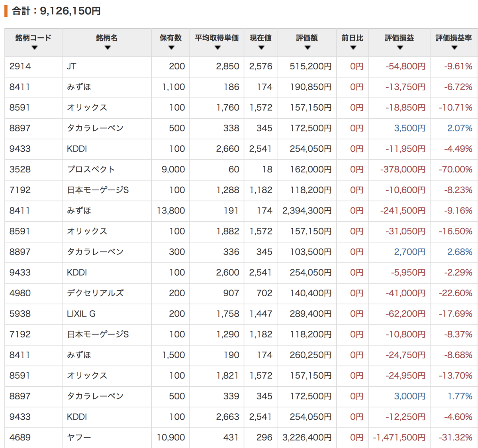Click valuation 3,226,400円
Image resolution: width=478 pixels, height=448 pixels.
point(307,438)
